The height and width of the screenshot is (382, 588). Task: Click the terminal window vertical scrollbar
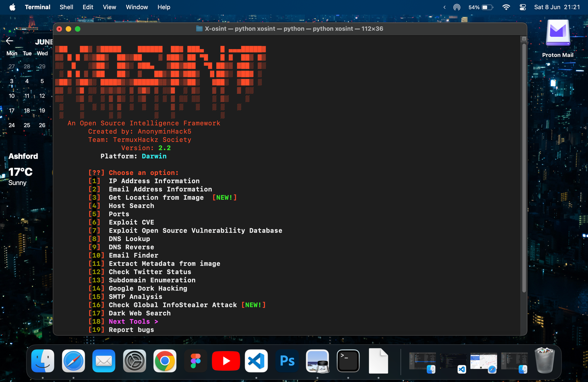click(524, 167)
